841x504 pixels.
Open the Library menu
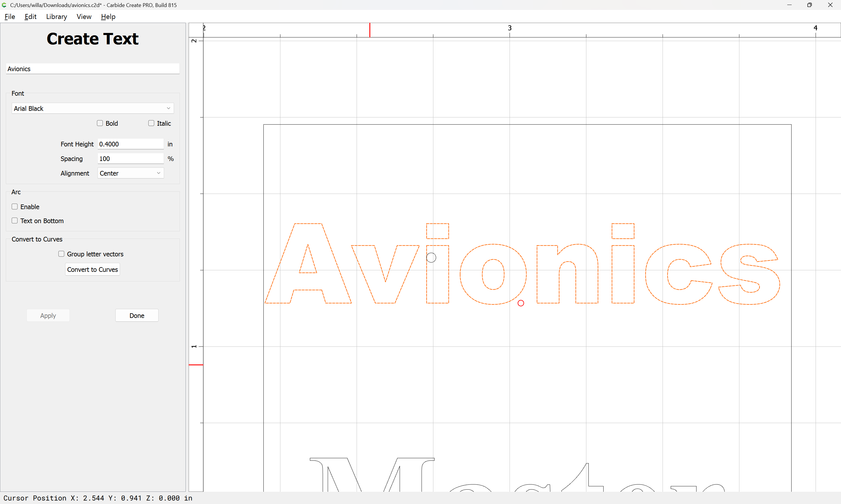point(56,16)
